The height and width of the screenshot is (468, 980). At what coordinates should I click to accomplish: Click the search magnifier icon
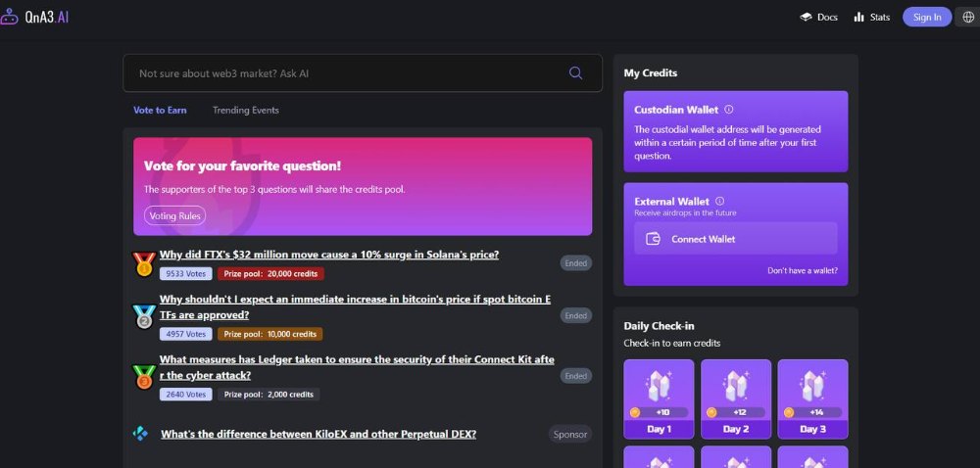tap(575, 73)
